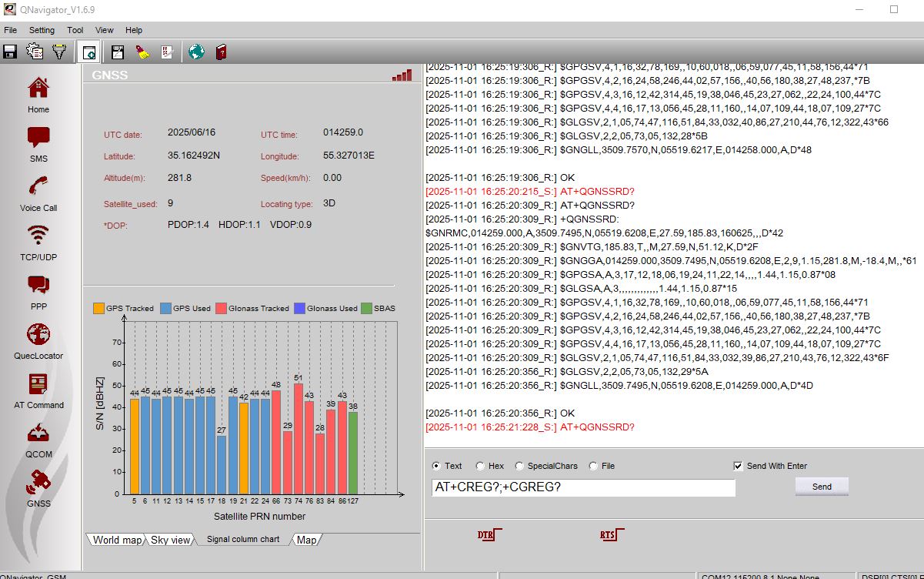The image size is (924, 579).
Task: Open Voice Call from the sidebar
Action: tap(38, 194)
